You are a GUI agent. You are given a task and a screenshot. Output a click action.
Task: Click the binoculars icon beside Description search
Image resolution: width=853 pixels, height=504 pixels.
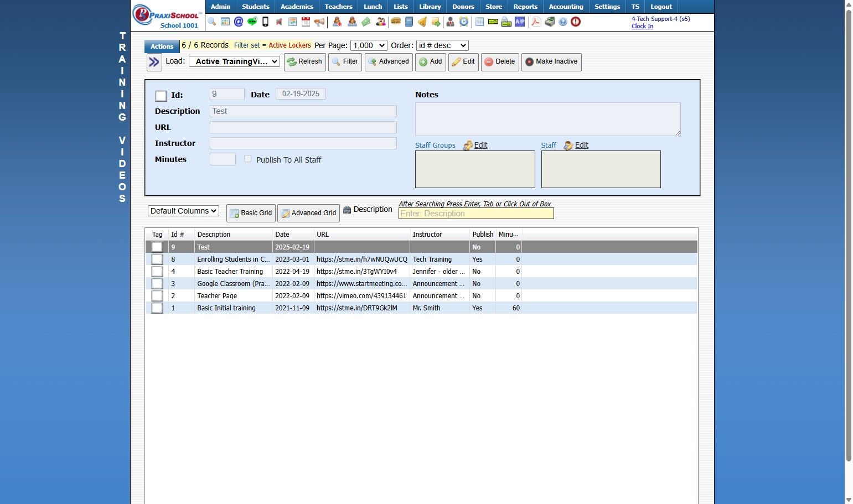pyautogui.click(x=347, y=210)
